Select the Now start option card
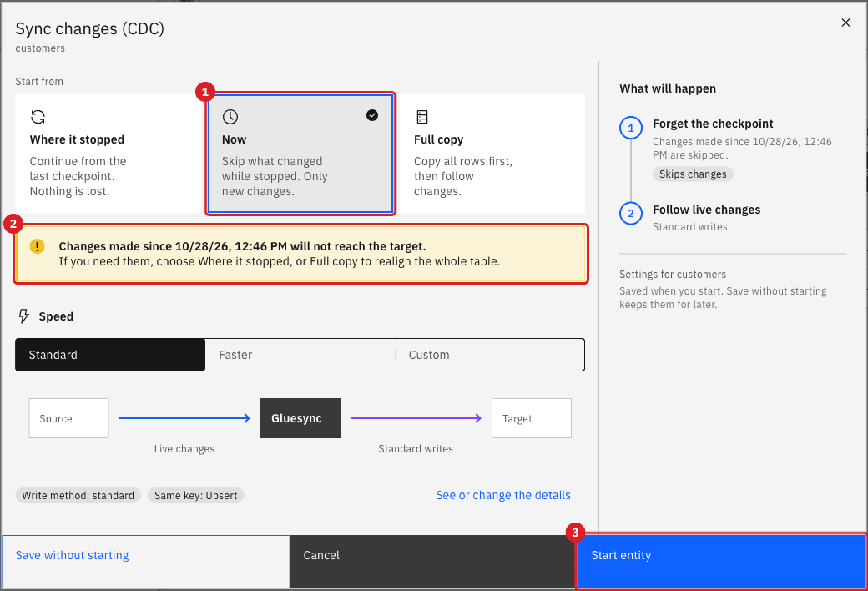Viewport: 868px width, 591px height. (300, 154)
